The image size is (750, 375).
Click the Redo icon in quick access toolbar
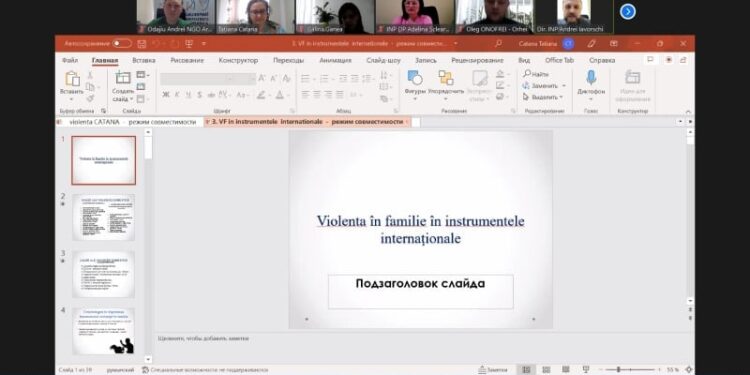[x=175, y=44]
